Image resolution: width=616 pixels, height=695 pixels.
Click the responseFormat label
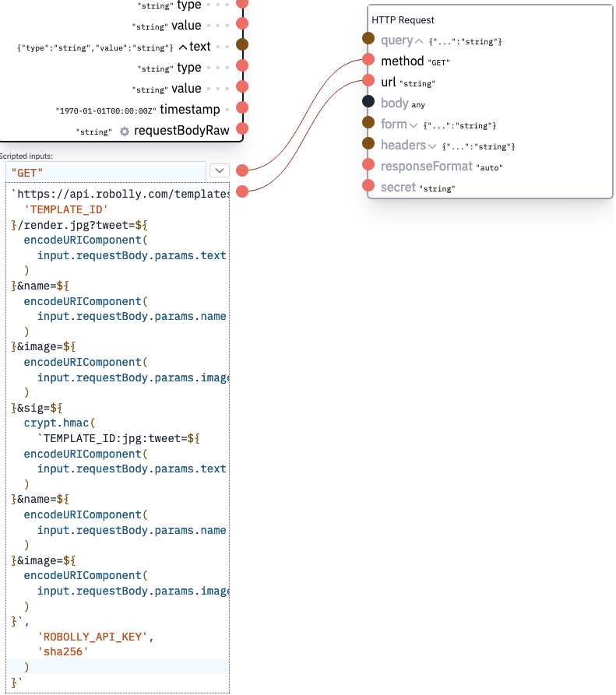coord(427,167)
